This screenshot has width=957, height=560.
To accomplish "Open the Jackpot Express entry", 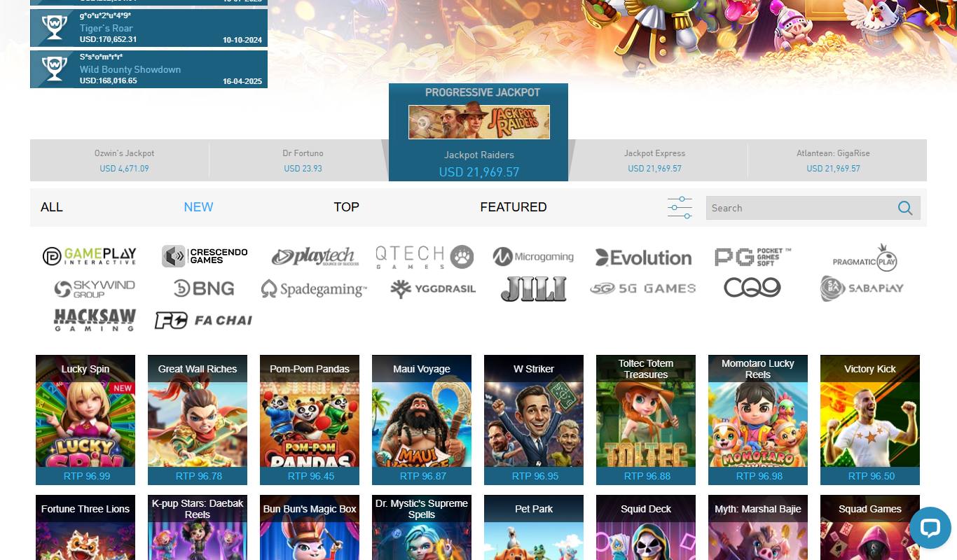I will (x=655, y=160).
